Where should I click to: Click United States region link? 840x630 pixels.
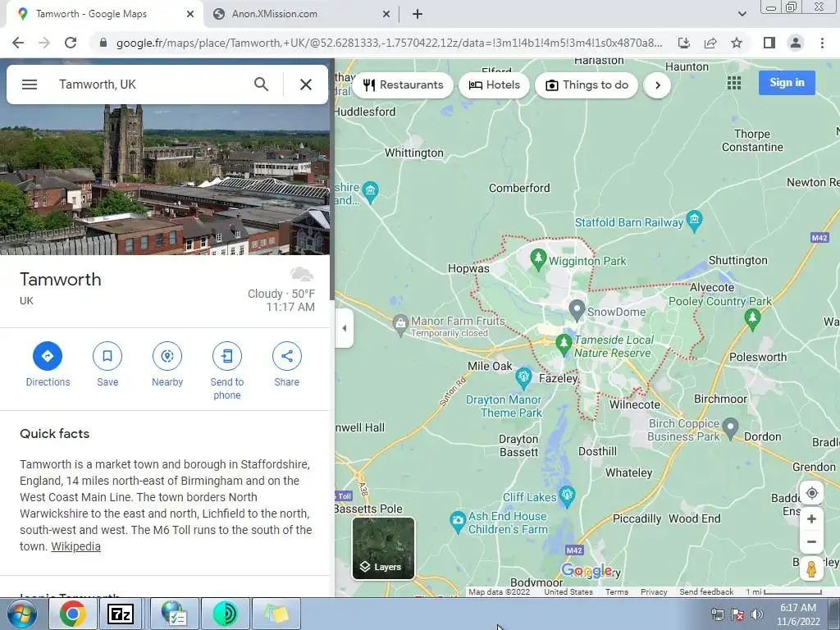[568, 592]
